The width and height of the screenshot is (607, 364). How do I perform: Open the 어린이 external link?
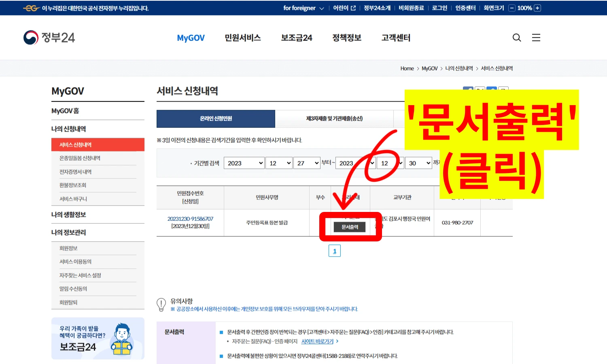pos(344,8)
